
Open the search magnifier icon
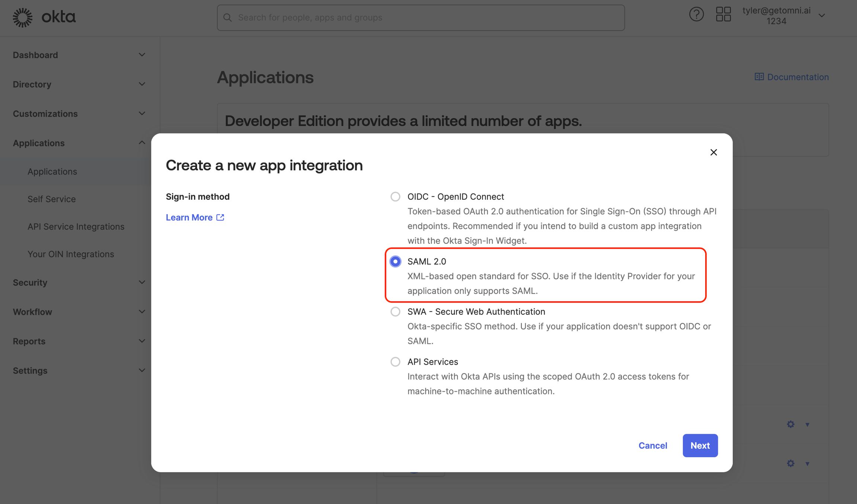(228, 17)
